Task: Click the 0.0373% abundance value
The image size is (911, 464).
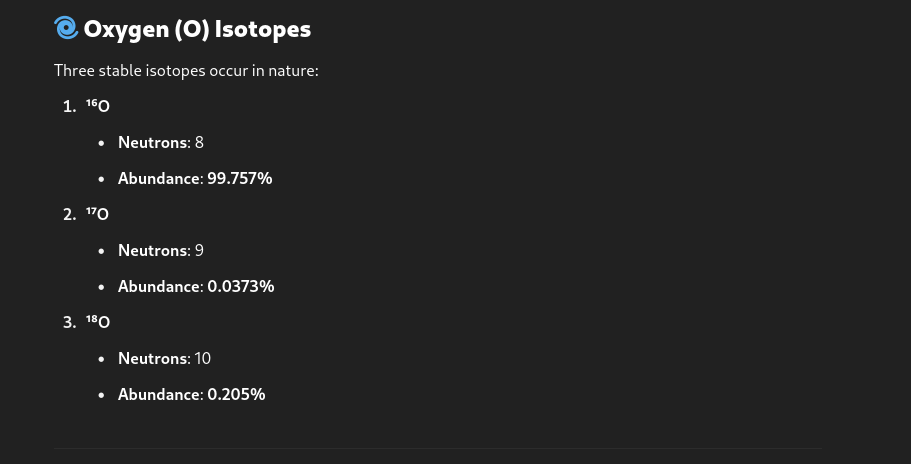Action: (241, 287)
